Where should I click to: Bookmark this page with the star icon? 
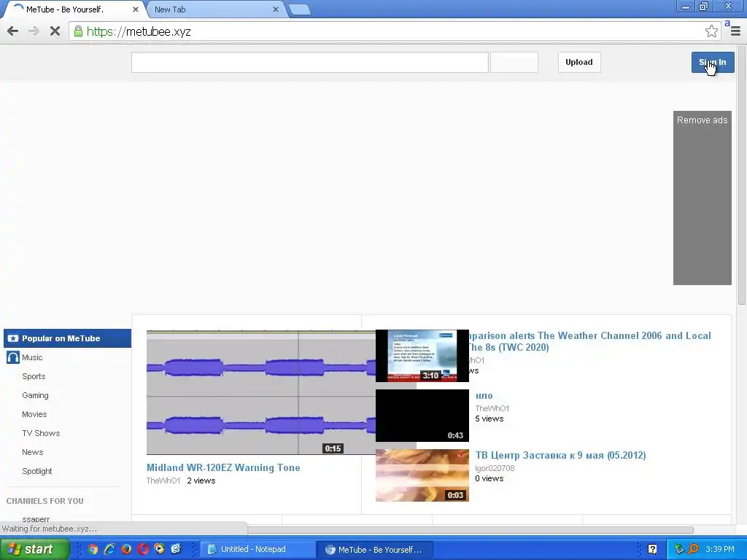click(711, 31)
